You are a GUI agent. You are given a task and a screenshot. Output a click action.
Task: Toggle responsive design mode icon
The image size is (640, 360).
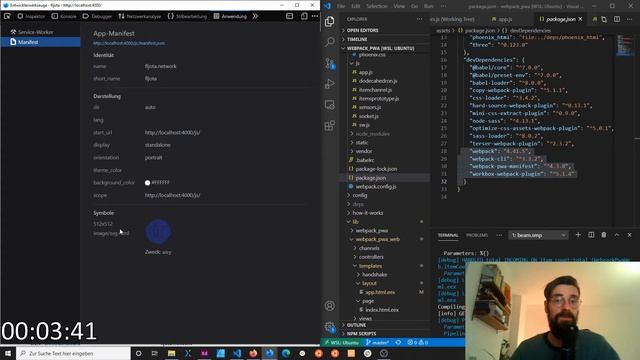(304, 16)
